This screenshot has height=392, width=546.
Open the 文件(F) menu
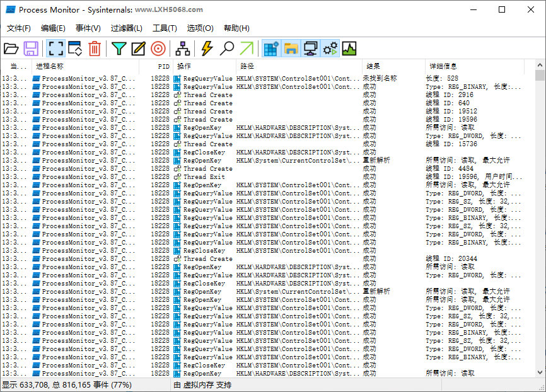click(x=19, y=28)
